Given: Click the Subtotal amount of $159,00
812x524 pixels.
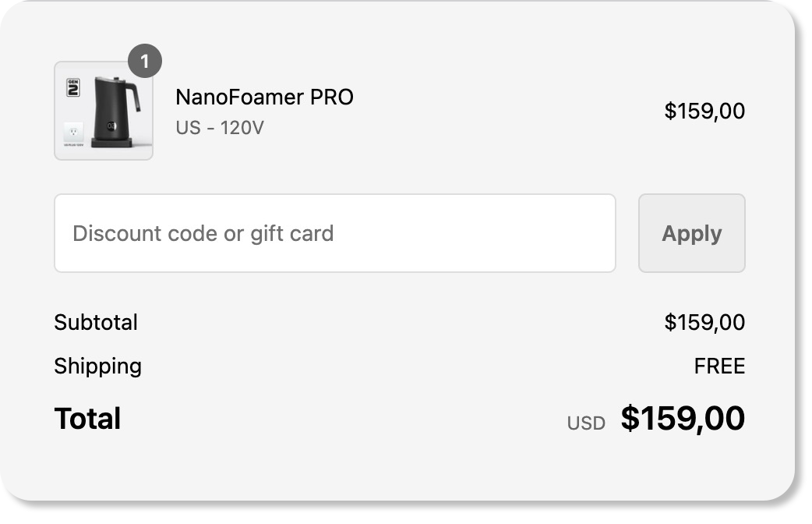Looking at the screenshot, I should click(704, 322).
